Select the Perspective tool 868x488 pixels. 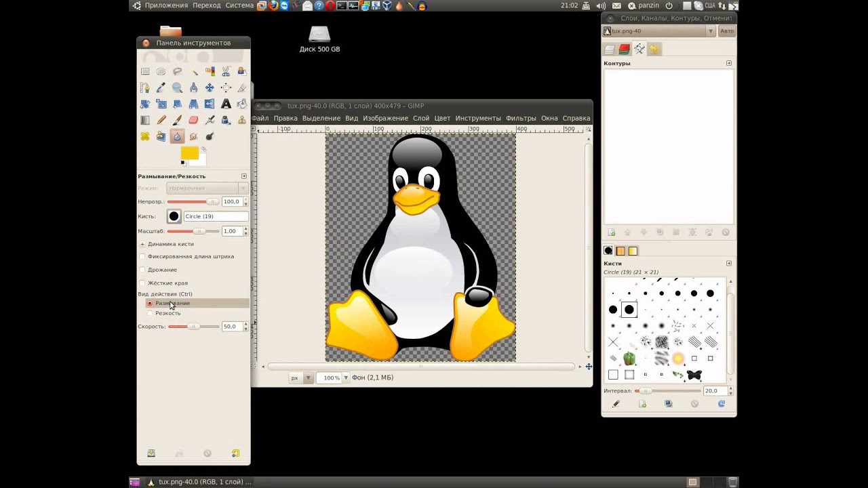193,104
